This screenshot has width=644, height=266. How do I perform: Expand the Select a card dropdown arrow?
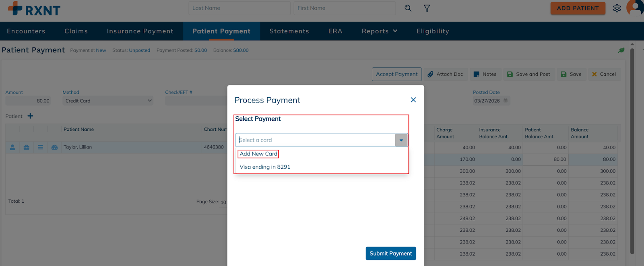(x=401, y=140)
